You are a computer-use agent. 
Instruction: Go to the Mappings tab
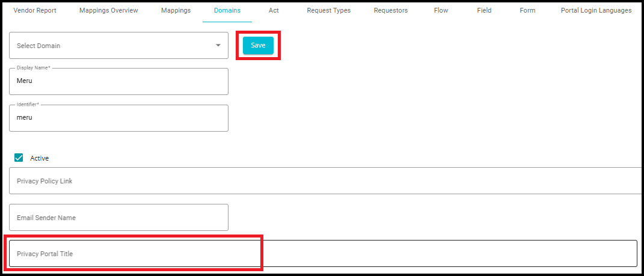click(x=176, y=11)
